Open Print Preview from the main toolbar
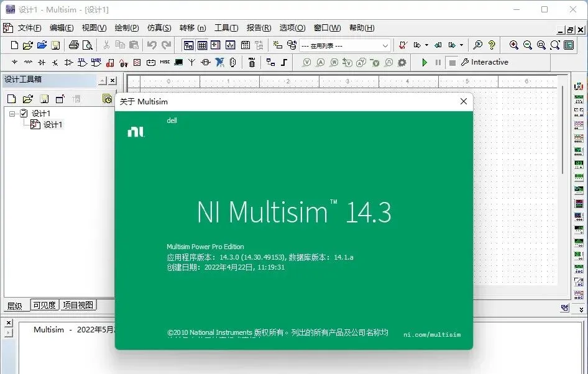 (88, 45)
